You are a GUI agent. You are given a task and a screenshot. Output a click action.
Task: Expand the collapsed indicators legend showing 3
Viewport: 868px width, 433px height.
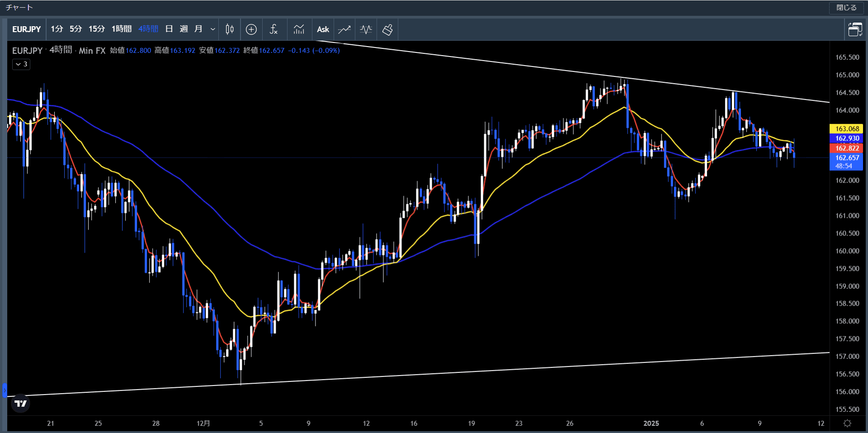point(21,64)
